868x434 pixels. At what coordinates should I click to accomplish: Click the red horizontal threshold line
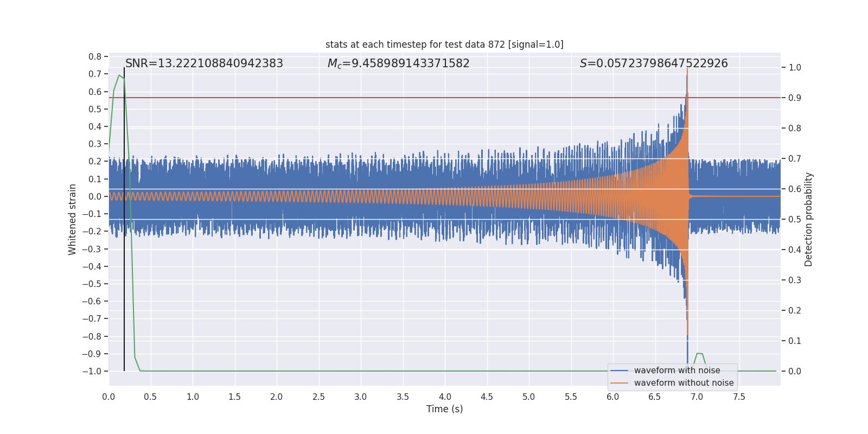pyautogui.click(x=380, y=98)
